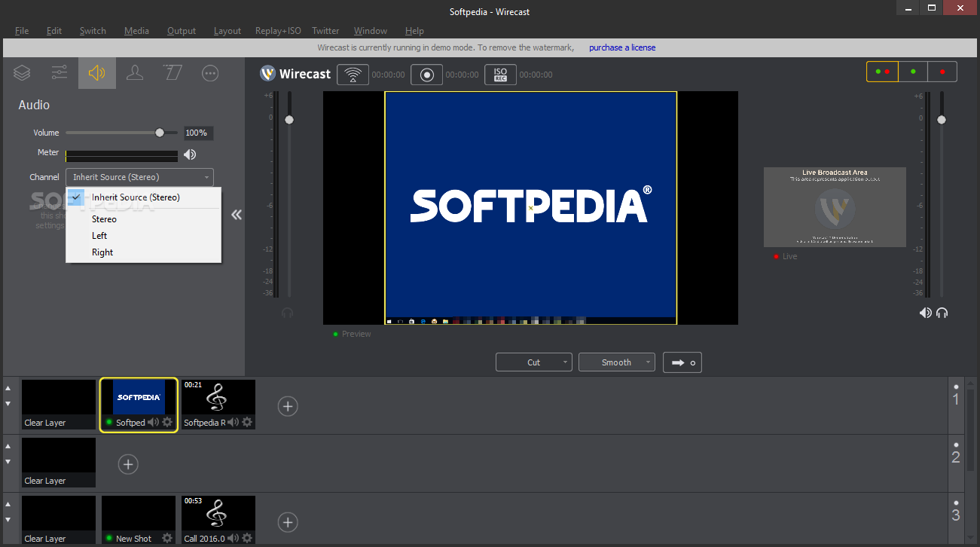The height and width of the screenshot is (547, 980).
Task: Add a shot to layer 1
Action: [288, 406]
